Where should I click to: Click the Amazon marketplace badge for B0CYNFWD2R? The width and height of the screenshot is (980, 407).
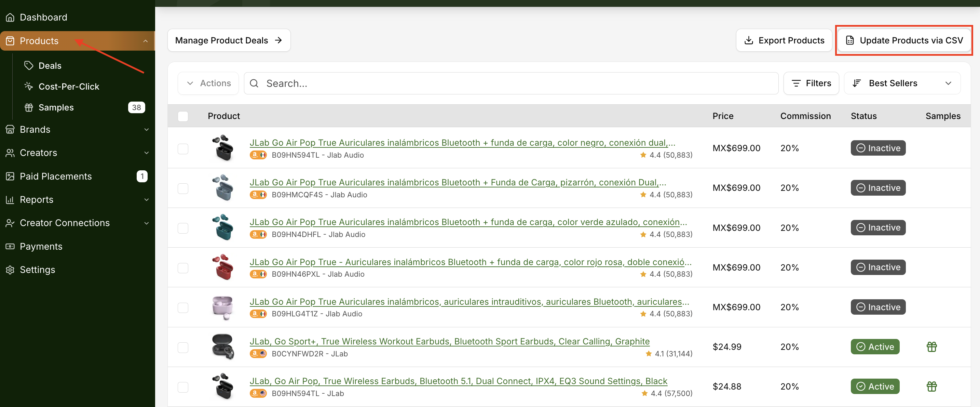point(258,354)
